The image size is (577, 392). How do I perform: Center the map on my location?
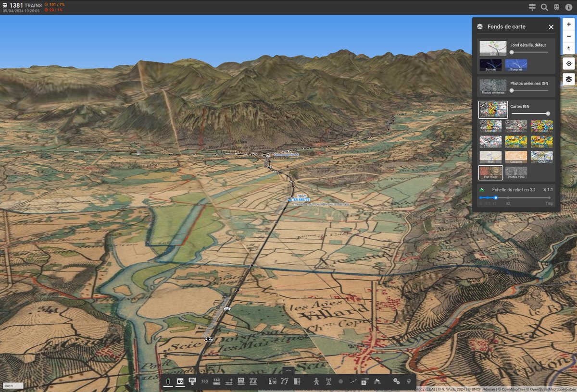pyautogui.click(x=569, y=63)
